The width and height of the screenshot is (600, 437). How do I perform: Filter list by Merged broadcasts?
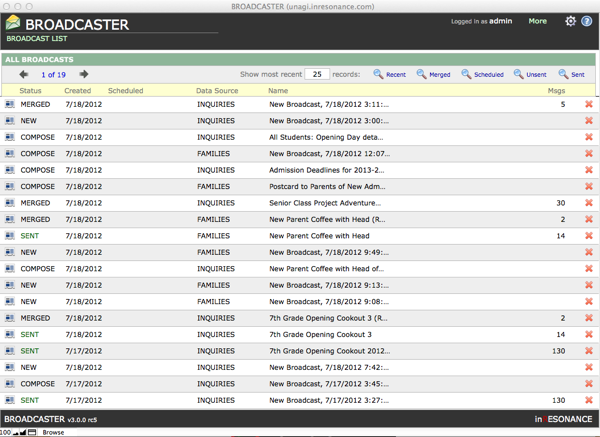click(433, 74)
